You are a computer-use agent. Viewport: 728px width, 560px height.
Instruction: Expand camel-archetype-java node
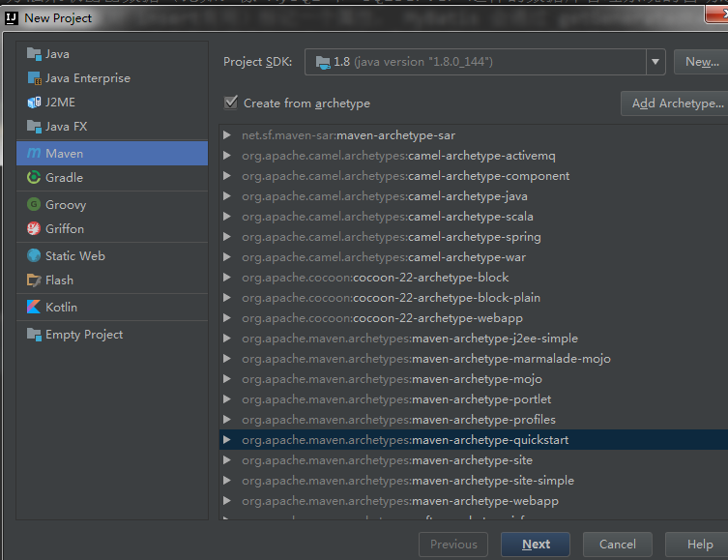227,196
